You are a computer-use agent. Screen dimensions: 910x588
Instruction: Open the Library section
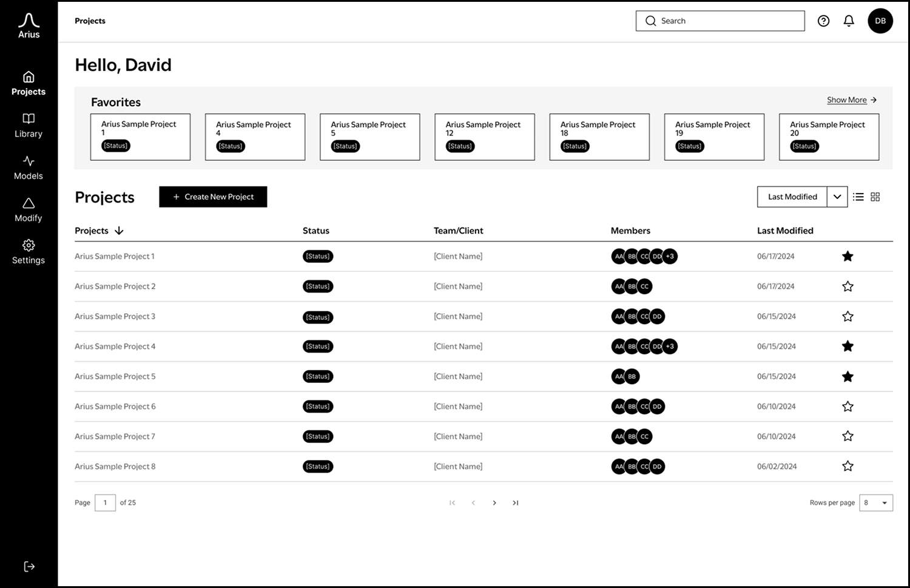click(x=29, y=126)
